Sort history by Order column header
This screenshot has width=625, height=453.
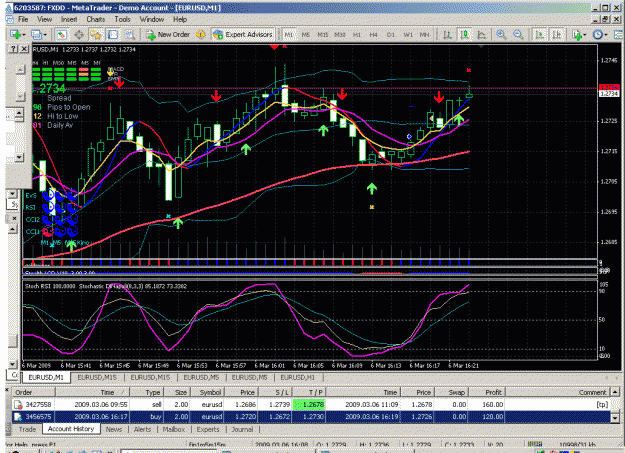(33, 392)
